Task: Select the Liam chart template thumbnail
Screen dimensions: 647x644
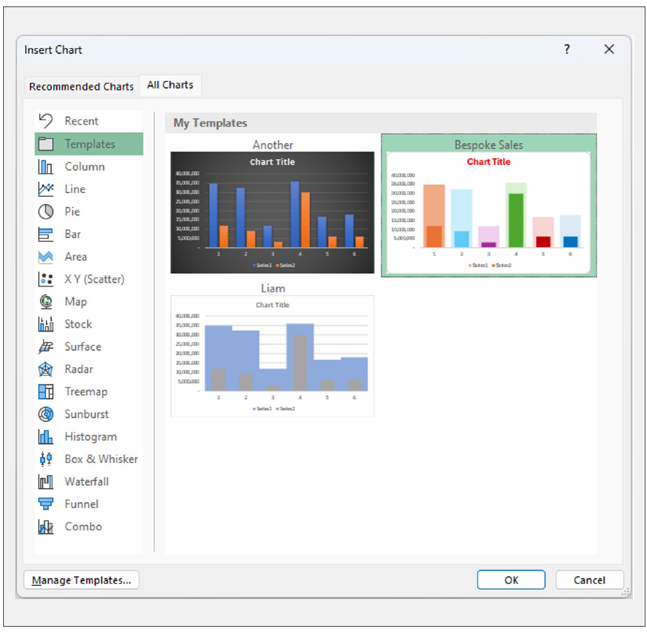Action: point(272,355)
